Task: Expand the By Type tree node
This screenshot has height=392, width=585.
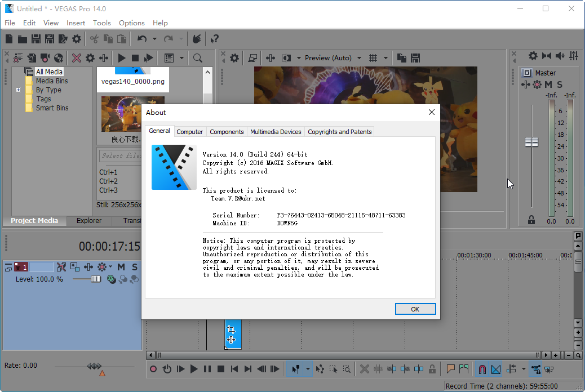Action: point(18,90)
